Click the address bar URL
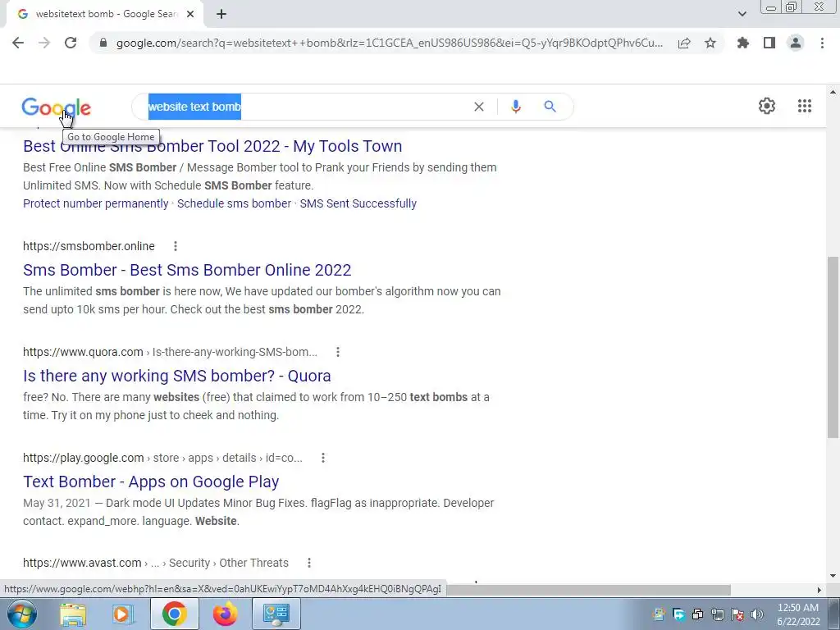The image size is (840, 630). click(x=390, y=43)
